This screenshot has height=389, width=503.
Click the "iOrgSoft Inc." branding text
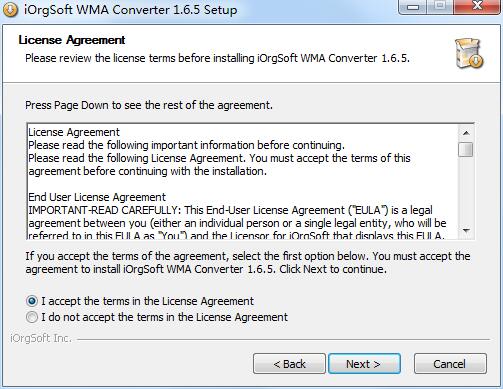[41, 338]
